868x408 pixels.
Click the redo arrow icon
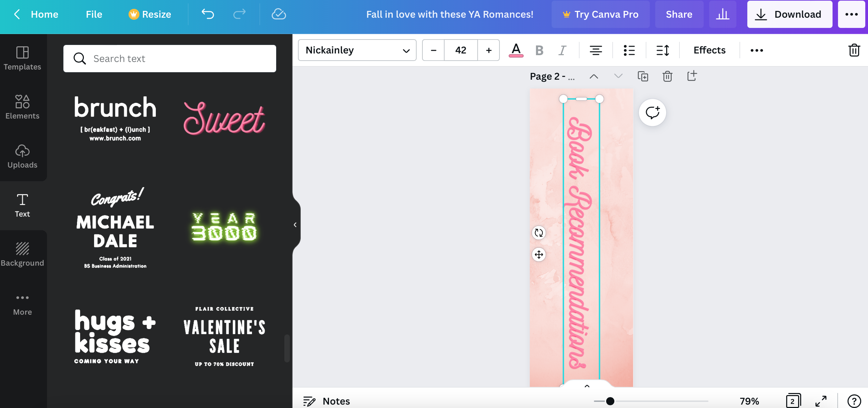tap(239, 14)
